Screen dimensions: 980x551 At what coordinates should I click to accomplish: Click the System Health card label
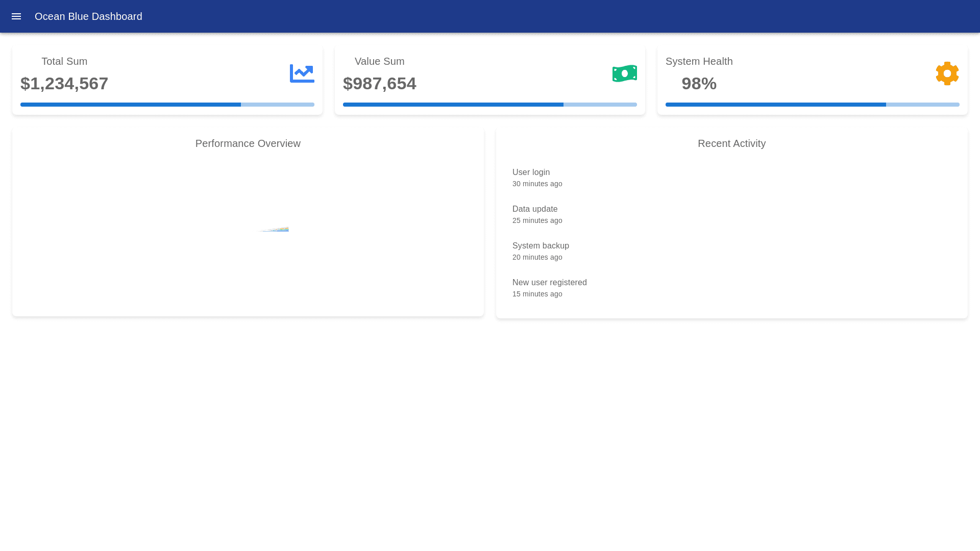[699, 61]
